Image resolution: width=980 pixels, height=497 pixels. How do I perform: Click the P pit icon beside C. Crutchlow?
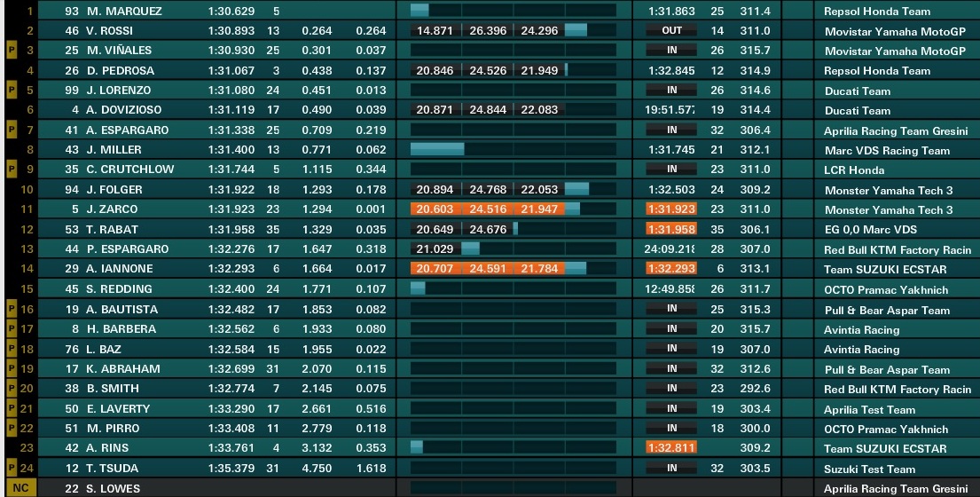(12, 170)
